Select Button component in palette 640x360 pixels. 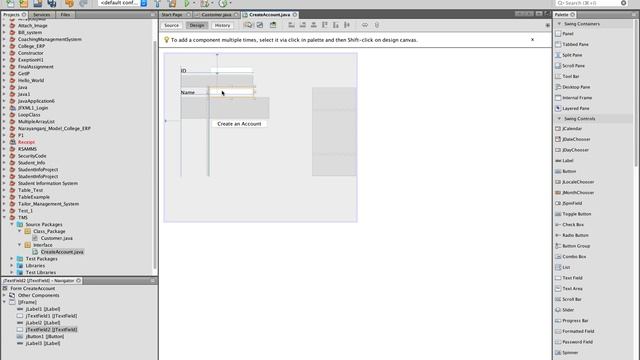(x=569, y=171)
